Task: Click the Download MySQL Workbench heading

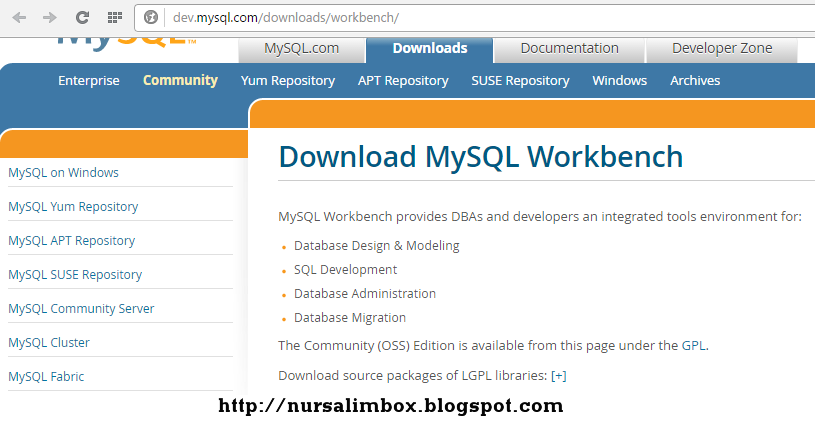Action: point(481,157)
